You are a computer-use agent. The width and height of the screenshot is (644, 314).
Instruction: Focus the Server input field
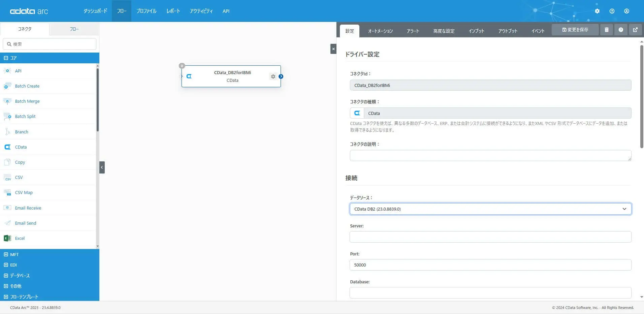[x=490, y=237]
